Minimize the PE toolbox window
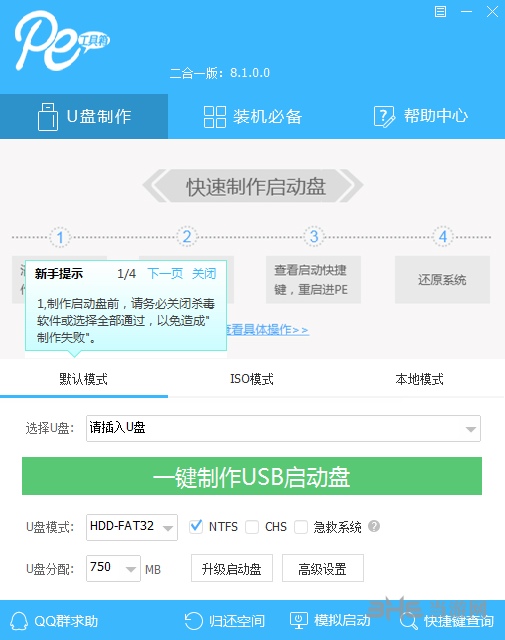Screen dimensions: 505x640 [x=466, y=11]
